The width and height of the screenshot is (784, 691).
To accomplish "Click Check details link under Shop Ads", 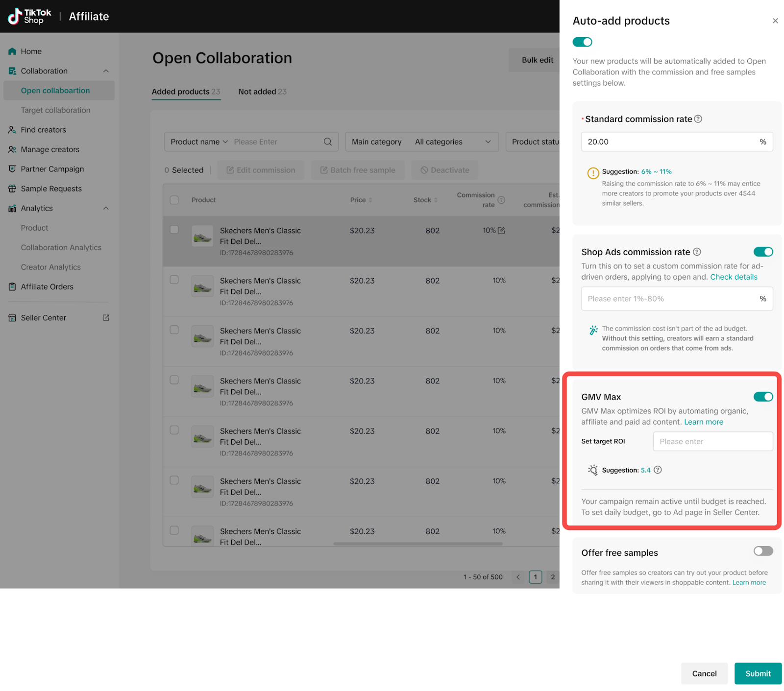I will coord(734,277).
